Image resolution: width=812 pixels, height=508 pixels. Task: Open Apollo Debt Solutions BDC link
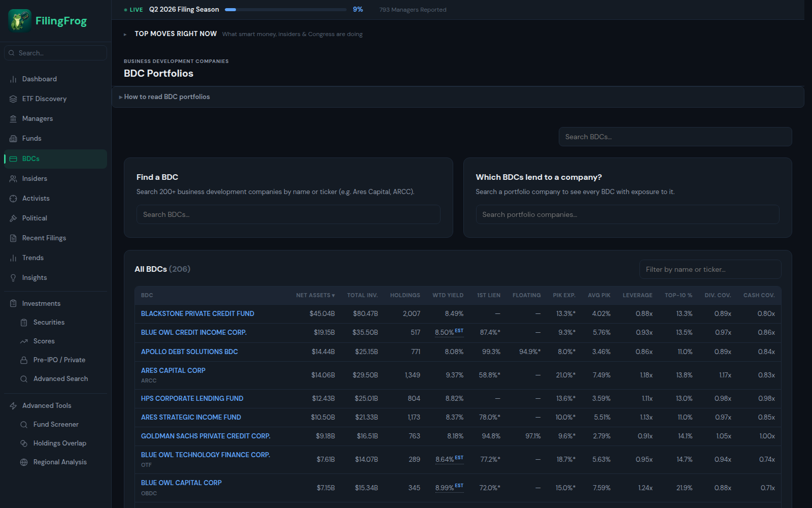(189, 352)
